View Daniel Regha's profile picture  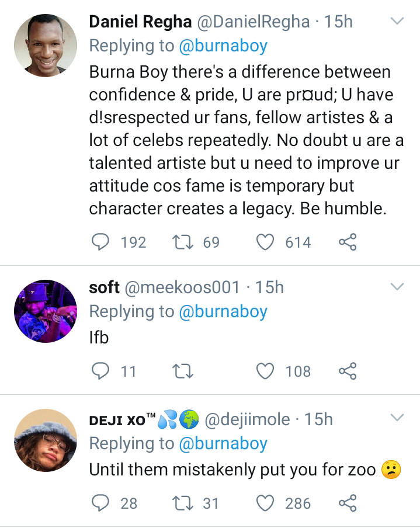tap(46, 46)
